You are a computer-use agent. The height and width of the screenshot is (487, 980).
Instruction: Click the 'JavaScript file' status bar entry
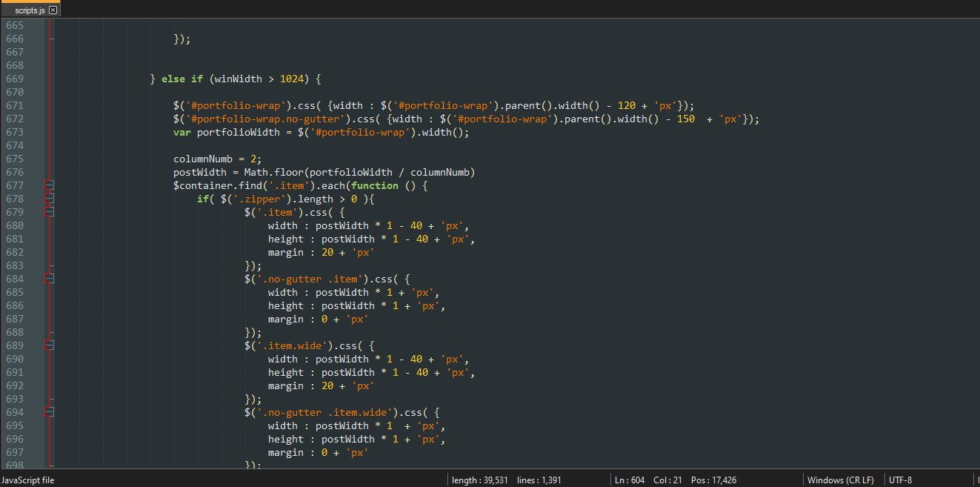28,480
